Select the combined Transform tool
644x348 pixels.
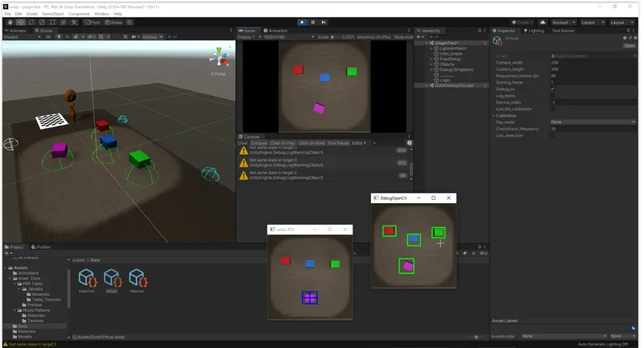point(64,23)
